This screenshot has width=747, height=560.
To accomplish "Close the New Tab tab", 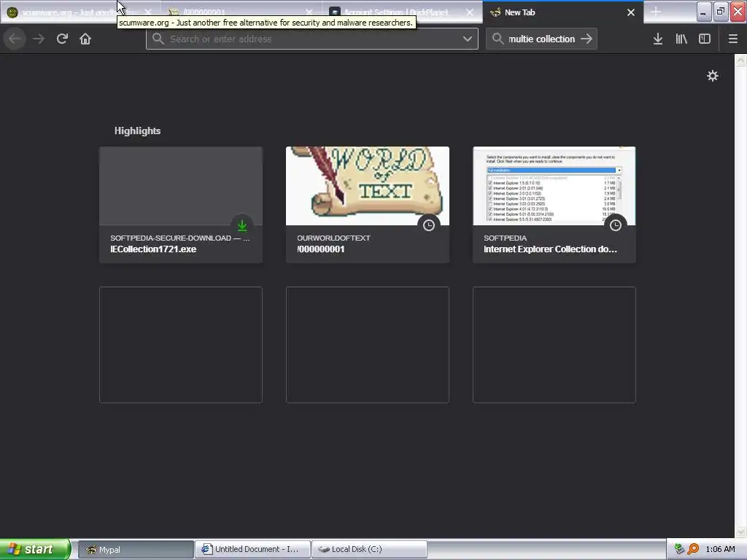I will 631,12.
